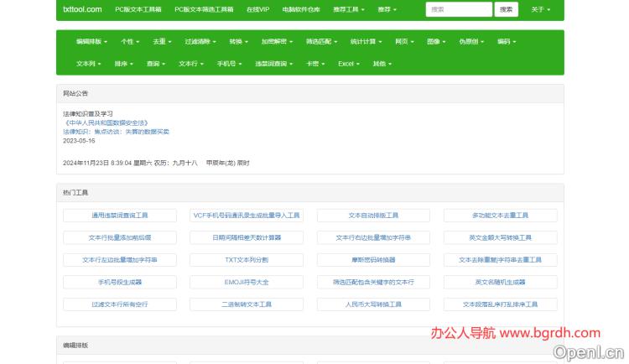Focus the 搜索 text input field
This screenshot has height=364, width=629.
click(x=459, y=9)
